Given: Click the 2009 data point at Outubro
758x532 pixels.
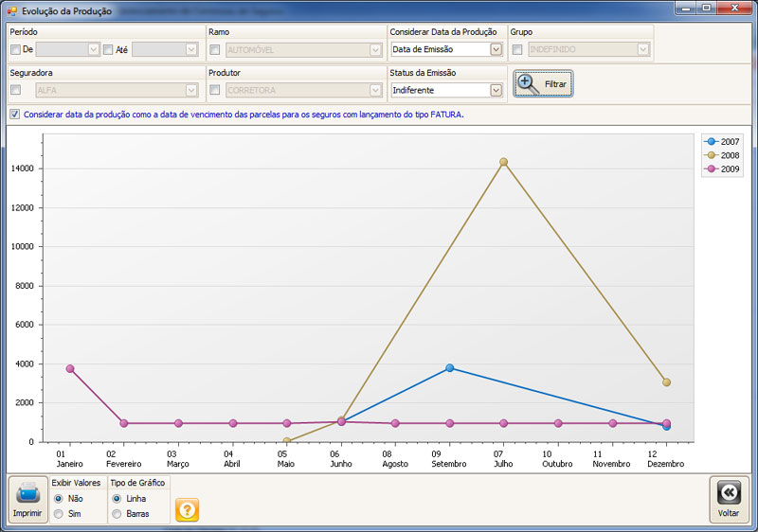Looking at the screenshot, I should pos(558,423).
